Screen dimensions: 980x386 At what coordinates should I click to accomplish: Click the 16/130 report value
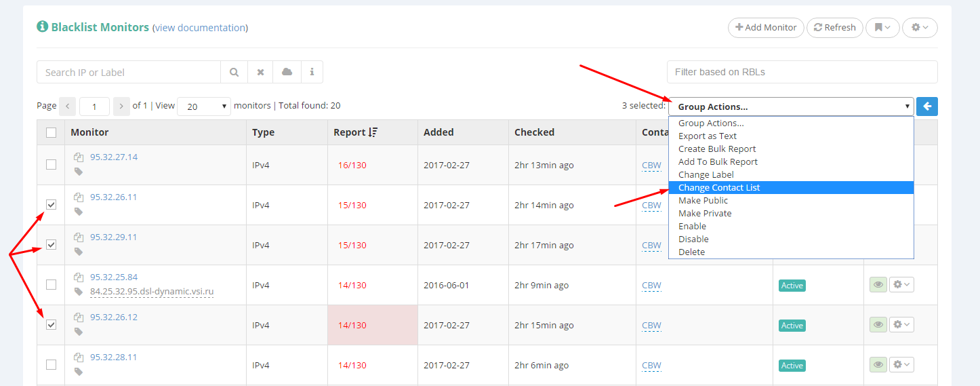(352, 165)
